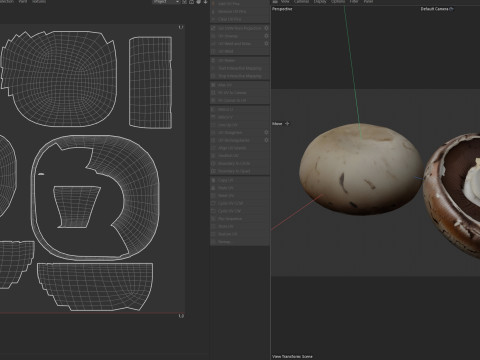Run the Mirror V command
The image size is (480, 360).
pos(240,117)
